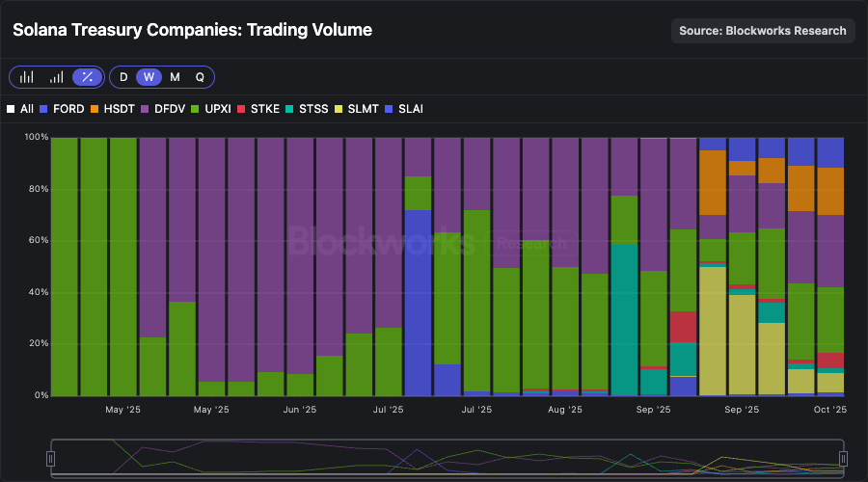Click the left handle of range slider
Image resolution: width=868 pixels, height=482 pixels.
pyautogui.click(x=53, y=459)
